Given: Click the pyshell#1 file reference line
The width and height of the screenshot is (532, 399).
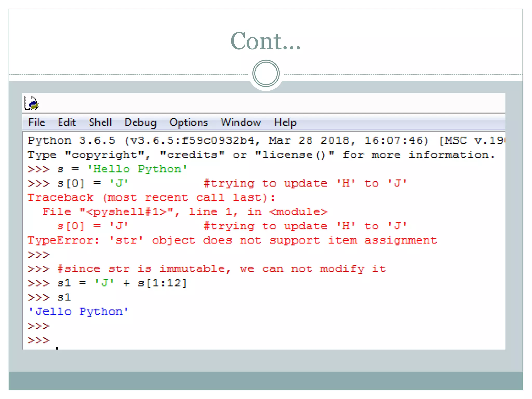Looking at the screenshot, I should pyautogui.click(x=185, y=212).
